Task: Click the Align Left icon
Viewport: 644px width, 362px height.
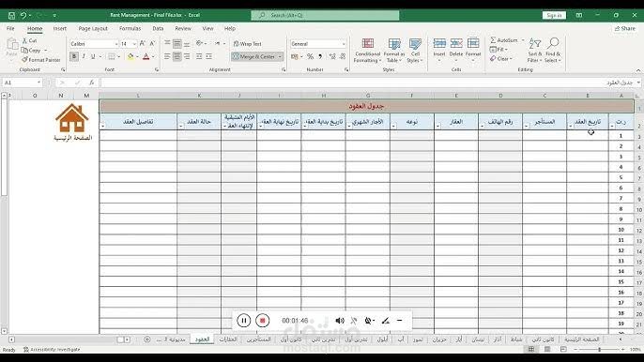Action: click(x=167, y=56)
